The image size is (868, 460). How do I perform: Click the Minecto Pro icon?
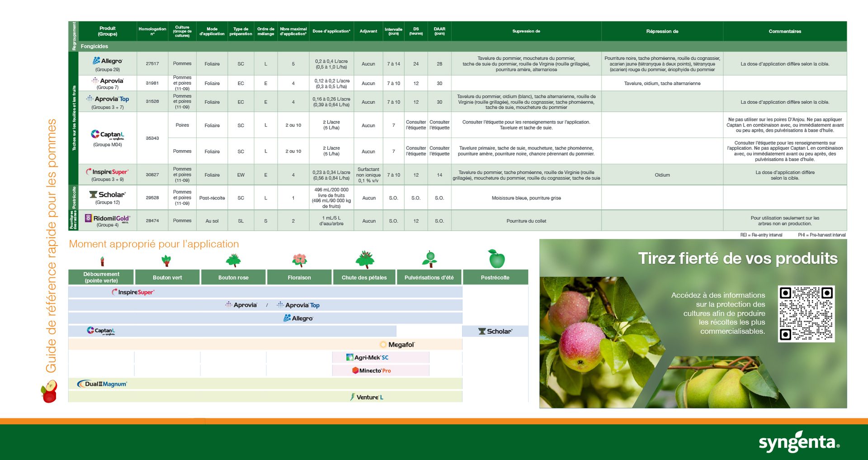point(373,370)
